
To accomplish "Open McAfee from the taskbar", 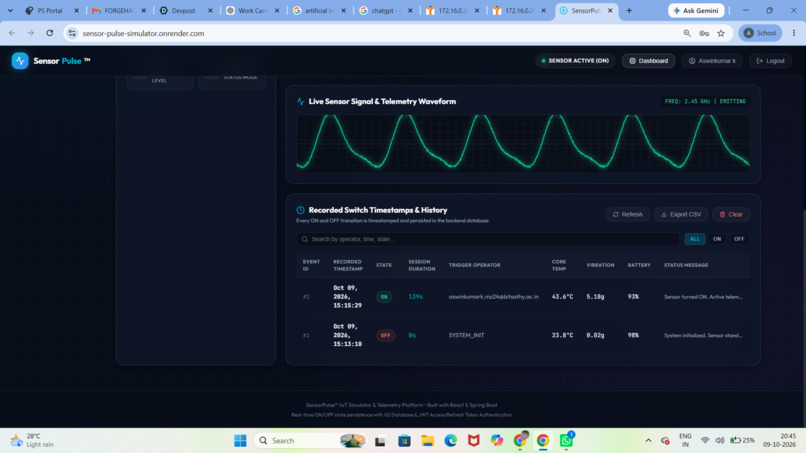I will (x=473, y=441).
